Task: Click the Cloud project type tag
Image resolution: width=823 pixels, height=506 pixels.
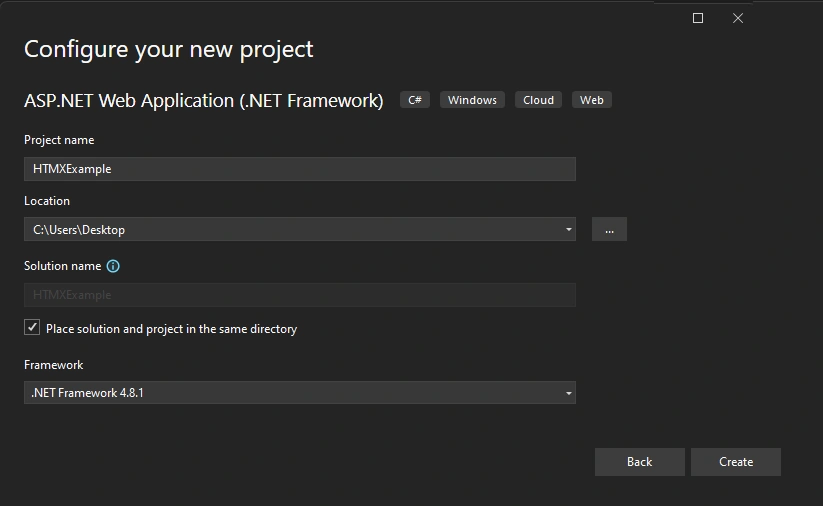Action: click(x=539, y=100)
